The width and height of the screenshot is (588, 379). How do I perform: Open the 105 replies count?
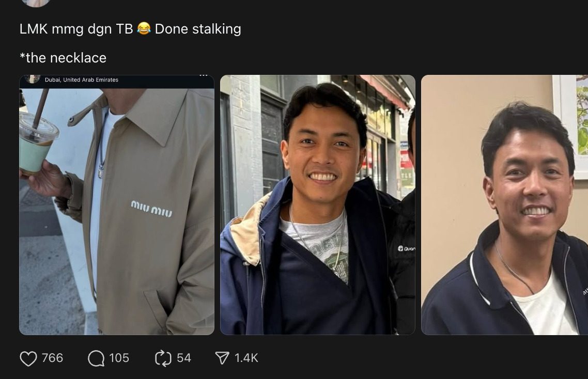(119, 358)
